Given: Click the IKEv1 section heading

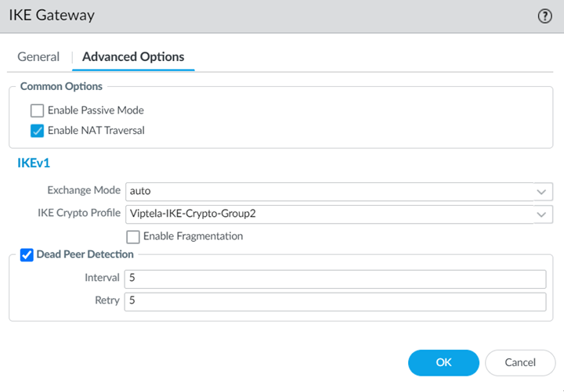Looking at the screenshot, I should tap(34, 164).
